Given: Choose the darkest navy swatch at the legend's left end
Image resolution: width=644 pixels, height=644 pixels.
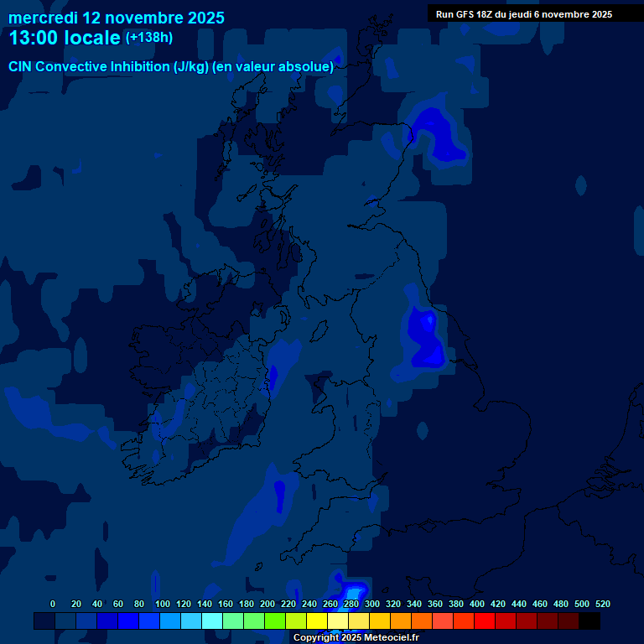Looking at the screenshot, I should [x=44, y=621].
